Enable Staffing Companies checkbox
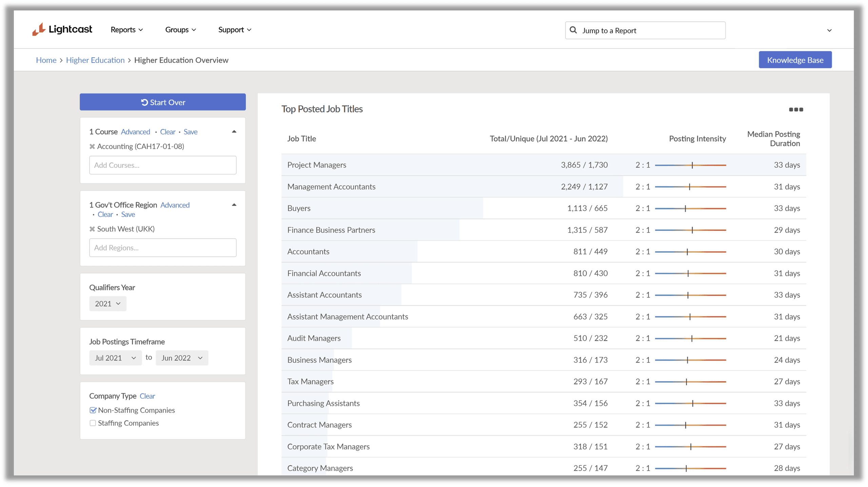 pyautogui.click(x=93, y=423)
